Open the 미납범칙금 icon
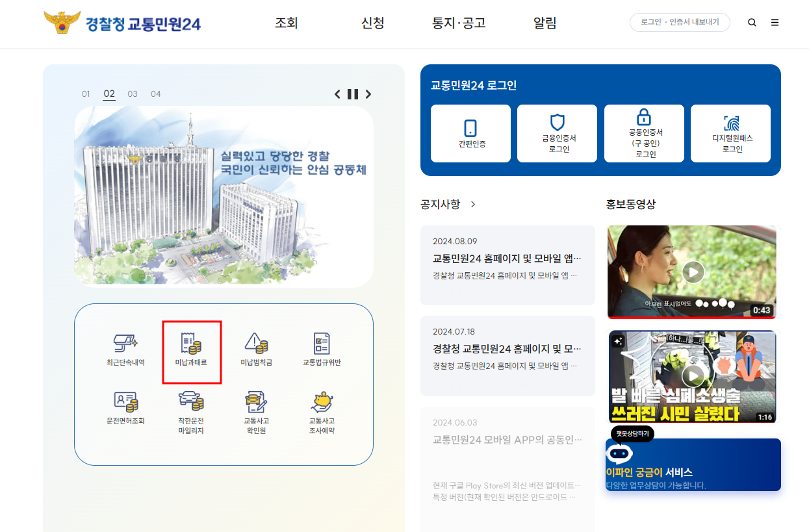This screenshot has height=532, width=809. [x=256, y=349]
